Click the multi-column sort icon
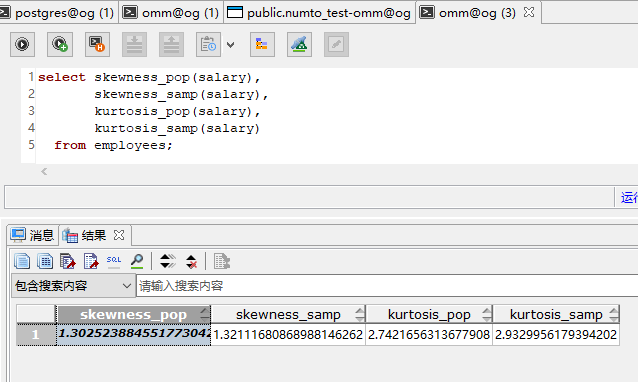The width and height of the screenshot is (638, 382). pyautogui.click(x=168, y=261)
